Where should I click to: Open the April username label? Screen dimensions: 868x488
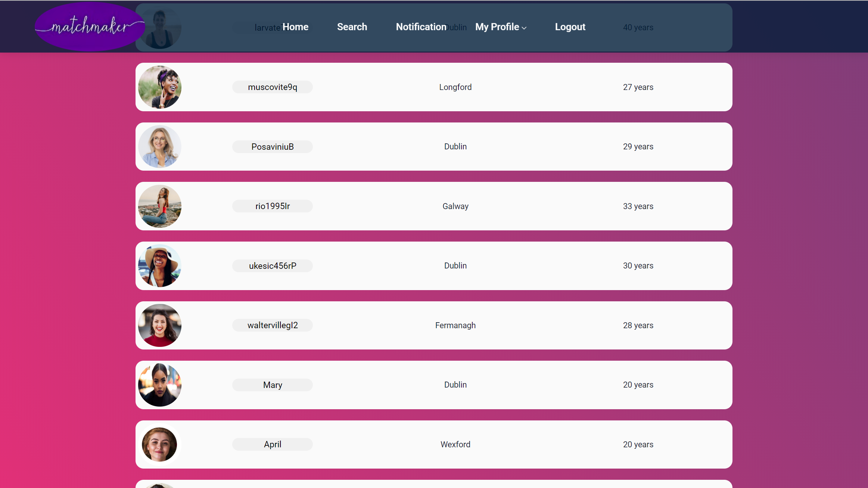273,444
